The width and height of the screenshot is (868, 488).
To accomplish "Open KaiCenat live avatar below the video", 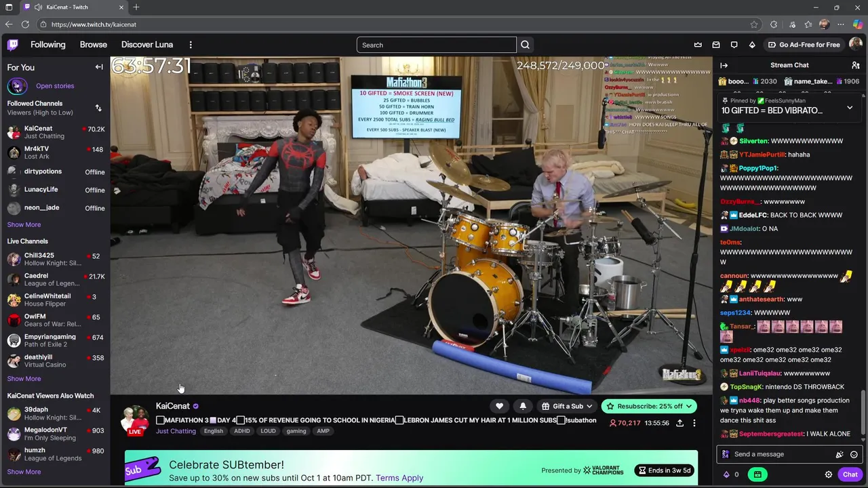I will coord(135,420).
